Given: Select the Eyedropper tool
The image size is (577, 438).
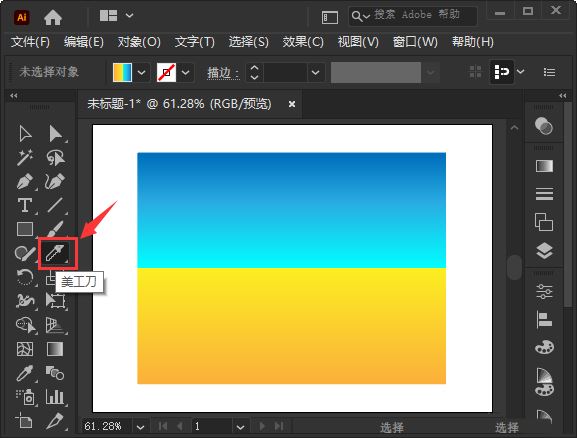Looking at the screenshot, I should tap(25, 373).
